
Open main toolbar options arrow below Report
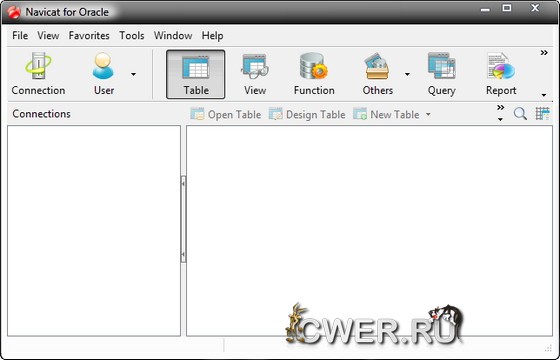(x=544, y=95)
